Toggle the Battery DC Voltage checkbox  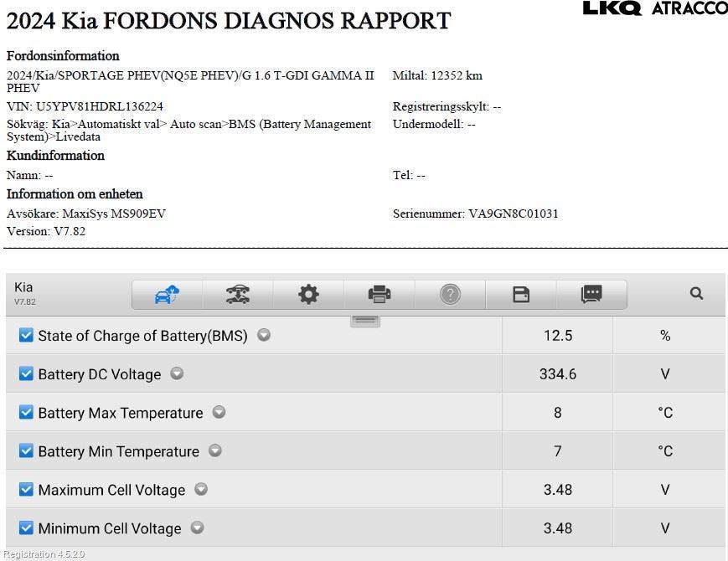tap(26, 374)
